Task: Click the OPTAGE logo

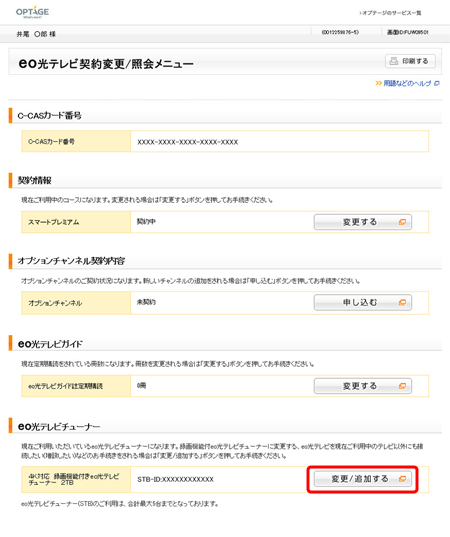Action: [33, 12]
